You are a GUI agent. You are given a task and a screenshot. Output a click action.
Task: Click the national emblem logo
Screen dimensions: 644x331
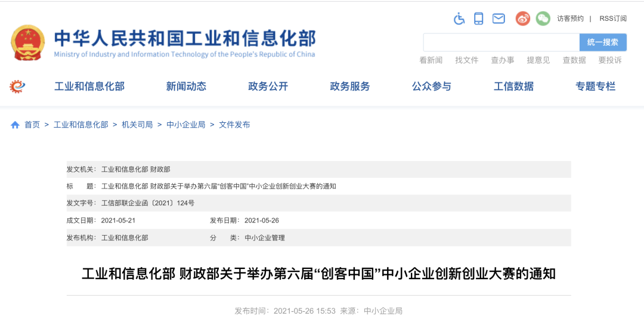coord(28,43)
